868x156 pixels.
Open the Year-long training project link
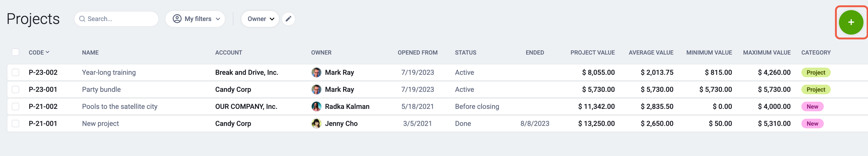pyautogui.click(x=109, y=72)
